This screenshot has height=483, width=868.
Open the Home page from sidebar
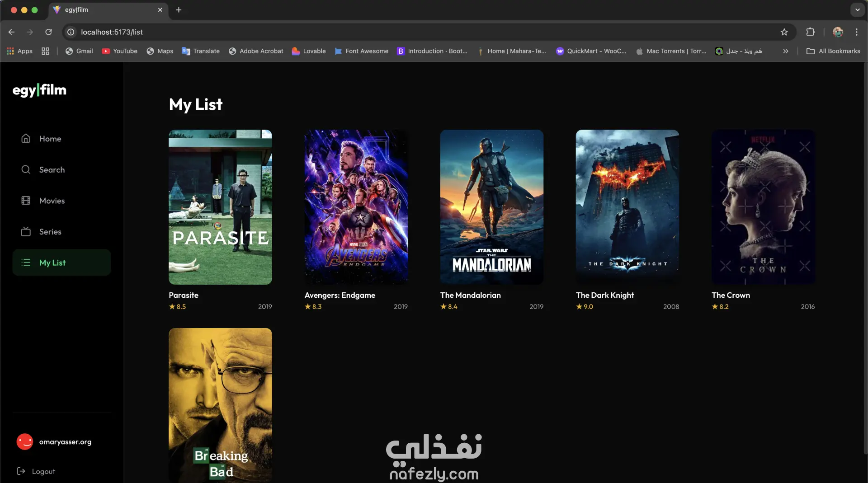(61, 139)
